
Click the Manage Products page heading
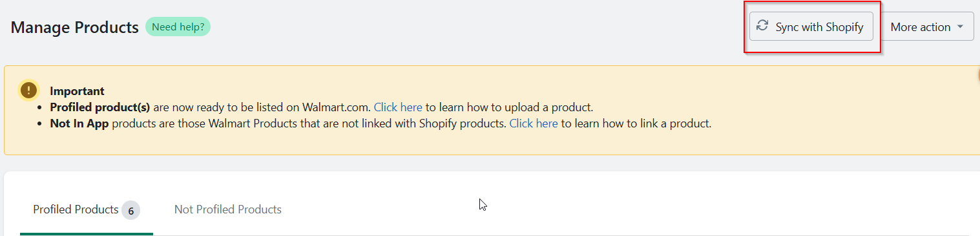pos(75,27)
